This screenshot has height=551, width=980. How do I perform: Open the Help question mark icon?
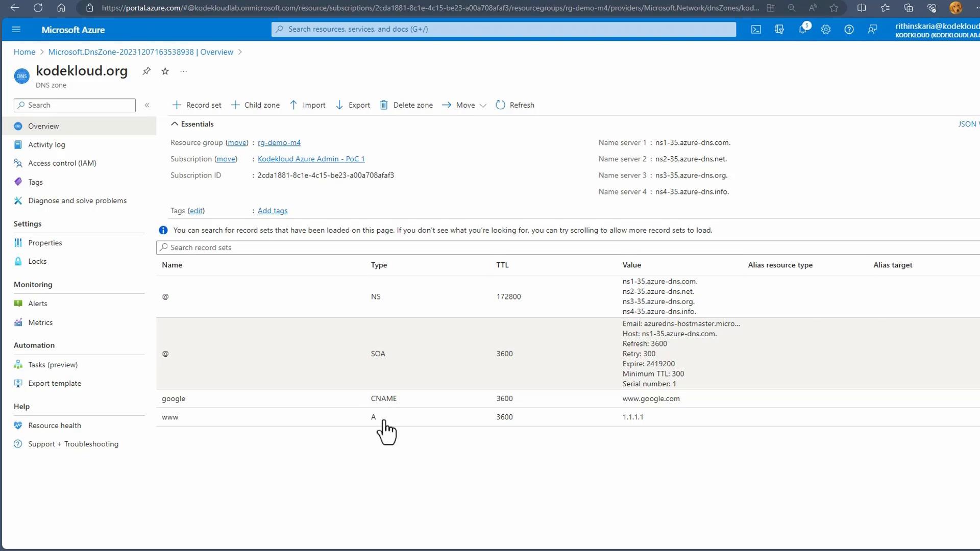849,30
